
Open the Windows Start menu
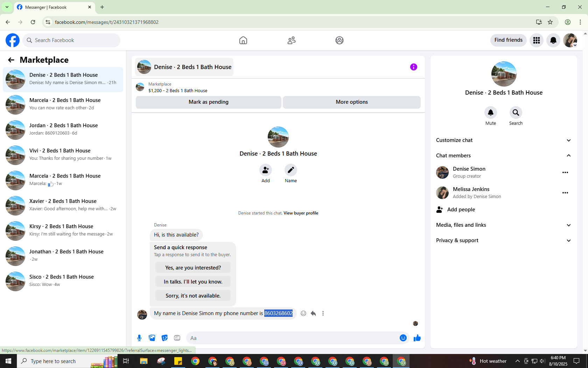point(8,361)
